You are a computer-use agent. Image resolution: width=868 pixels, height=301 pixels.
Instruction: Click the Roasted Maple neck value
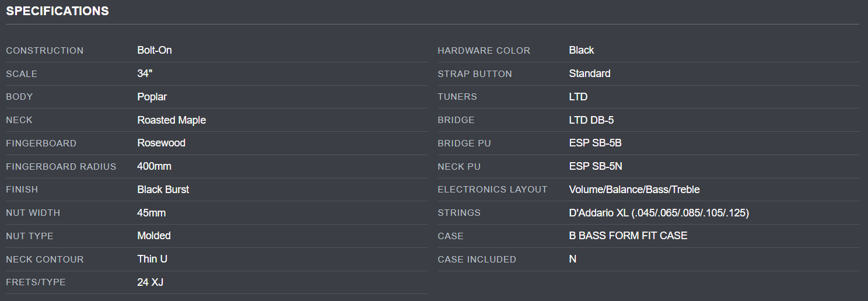(171, 120)
